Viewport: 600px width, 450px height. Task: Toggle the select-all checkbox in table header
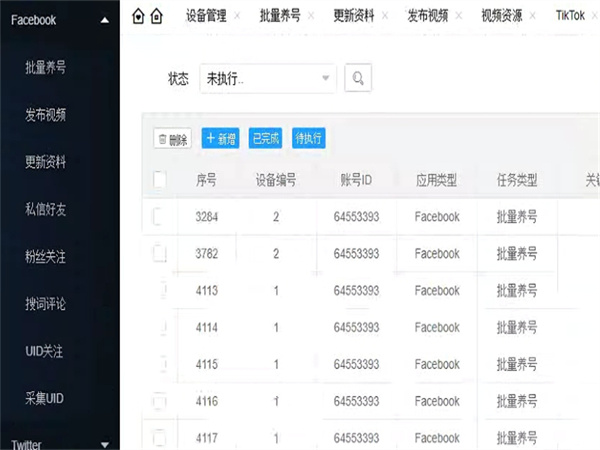pyautogui.click(x=160, y=180)
